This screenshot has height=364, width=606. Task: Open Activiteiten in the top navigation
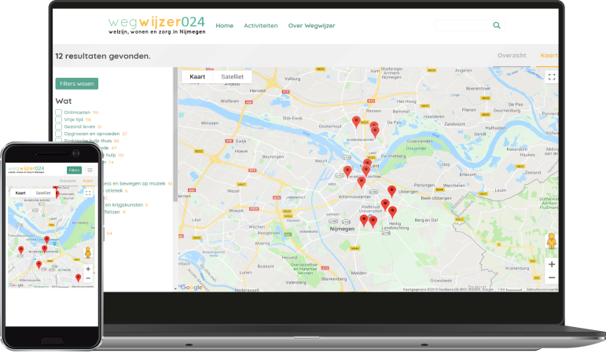260,25
